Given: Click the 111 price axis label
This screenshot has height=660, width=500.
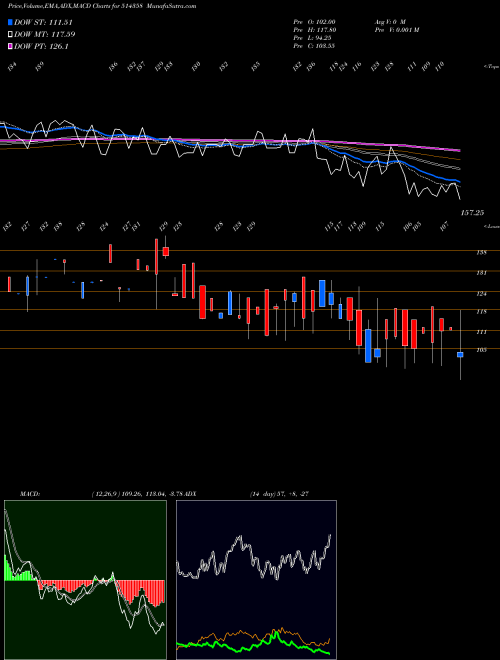Looking at the screenshot, I should click(x=482, y=332).
